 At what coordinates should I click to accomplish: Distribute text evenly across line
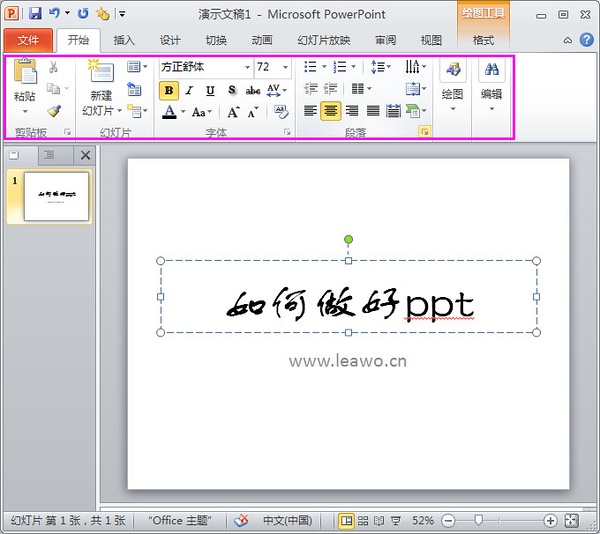(393, 111)
